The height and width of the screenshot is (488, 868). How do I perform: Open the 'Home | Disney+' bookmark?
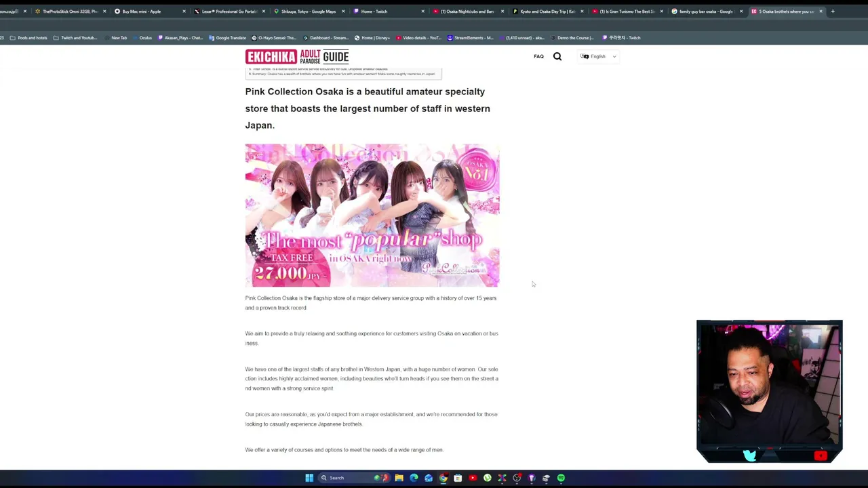tap(371, 38)
